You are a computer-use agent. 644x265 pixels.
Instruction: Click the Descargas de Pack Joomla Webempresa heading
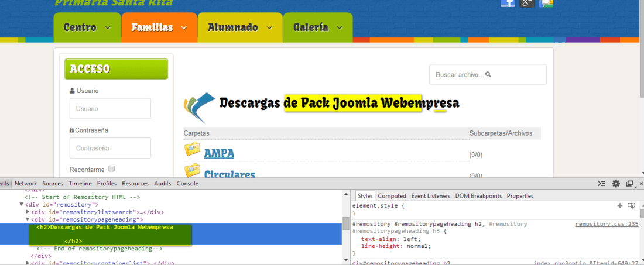(x=339, y=103)
